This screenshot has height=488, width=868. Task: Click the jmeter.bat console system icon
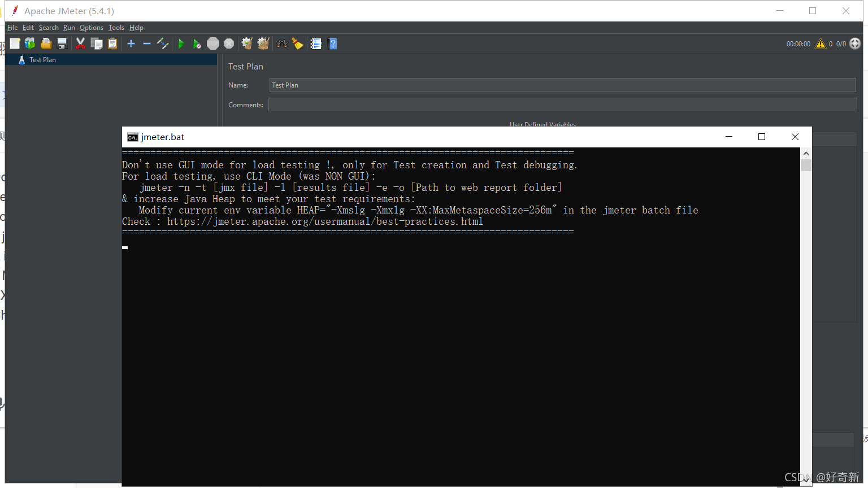pos(133,137)
